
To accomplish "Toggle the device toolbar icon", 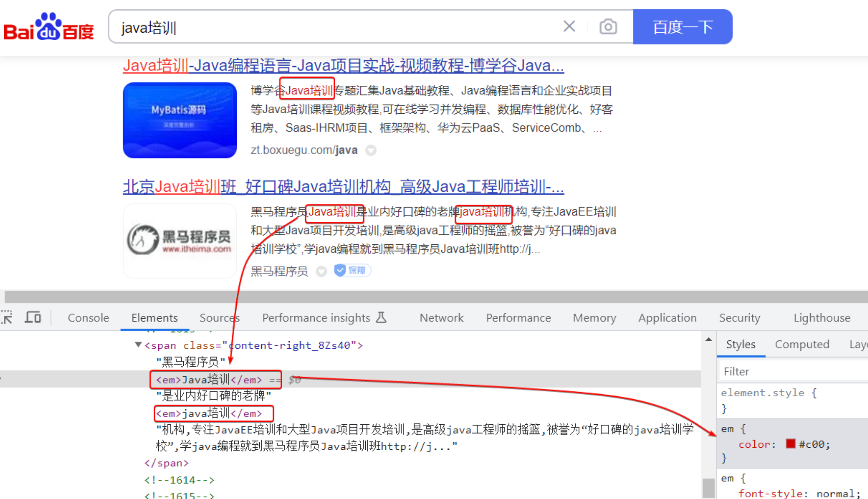I will [x=33, y=317].
